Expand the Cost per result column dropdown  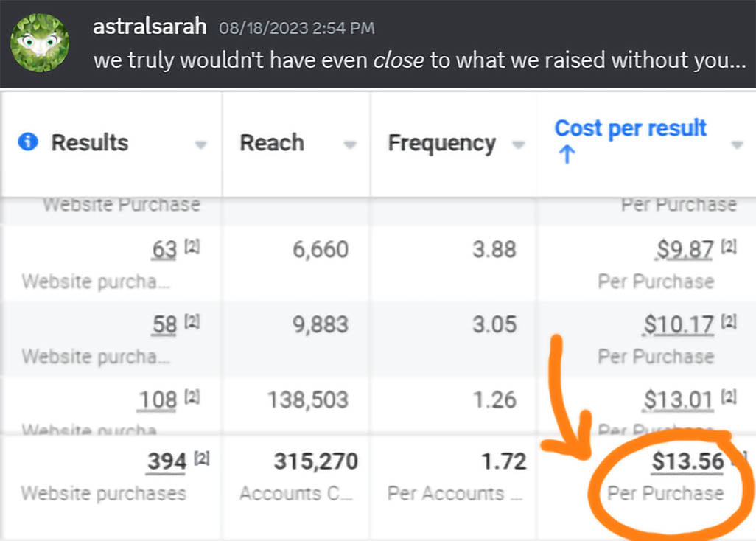(x=737, y=144)
